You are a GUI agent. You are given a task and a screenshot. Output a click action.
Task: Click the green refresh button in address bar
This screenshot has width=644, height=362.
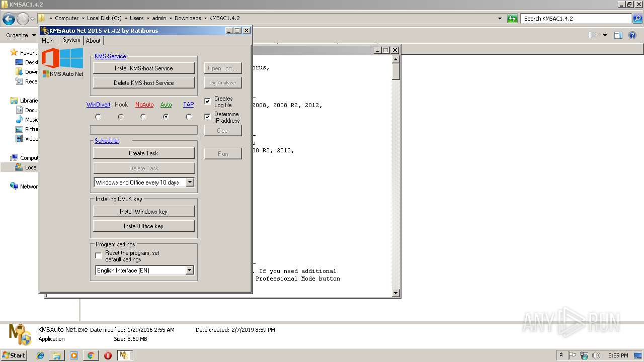point(512,19)
